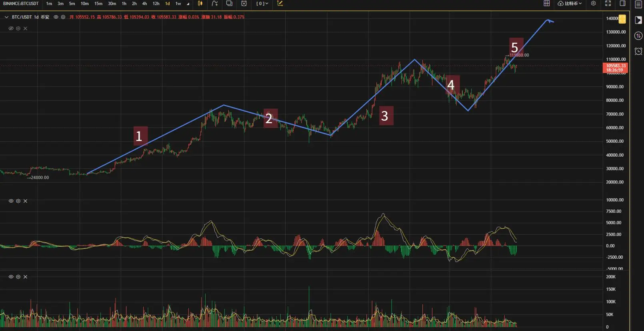This screenshot has height=331, width=644.
Task: Click the yellow screenshot capture button on price axis
Action: coord(622,19)
